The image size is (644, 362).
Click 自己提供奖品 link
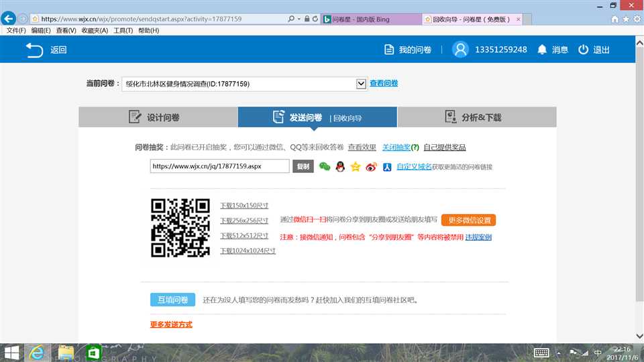(444, 147)
